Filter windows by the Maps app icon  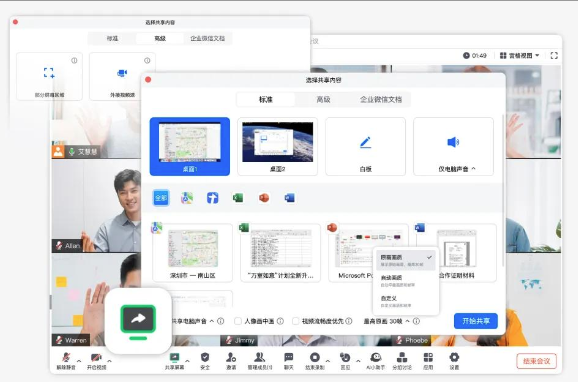point(187,198)
